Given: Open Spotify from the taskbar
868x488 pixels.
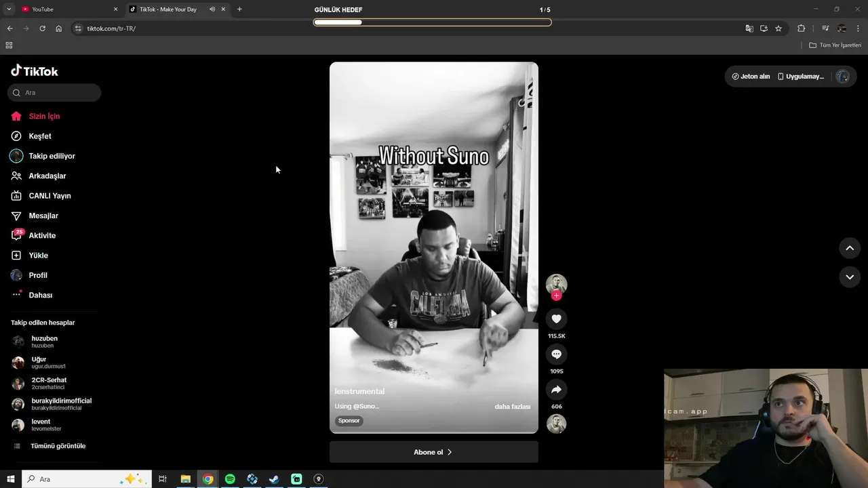Looking at the screenshot, I should 230,479.
